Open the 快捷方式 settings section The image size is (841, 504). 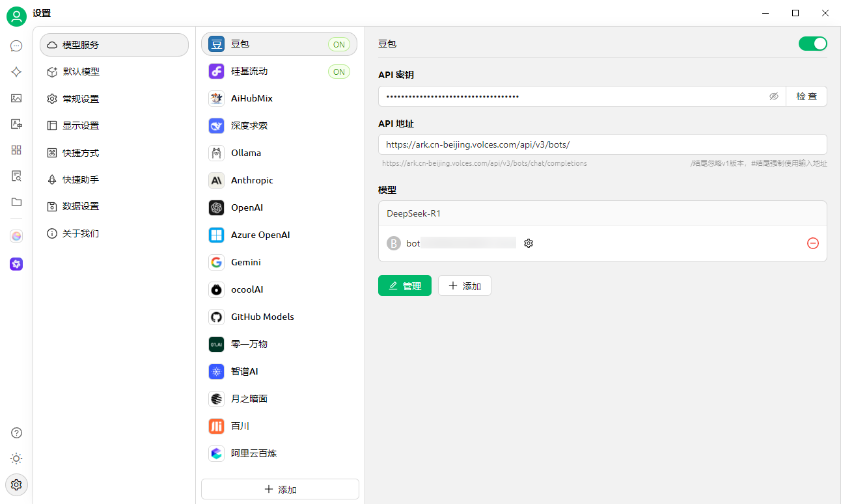[x=114, y=153]
